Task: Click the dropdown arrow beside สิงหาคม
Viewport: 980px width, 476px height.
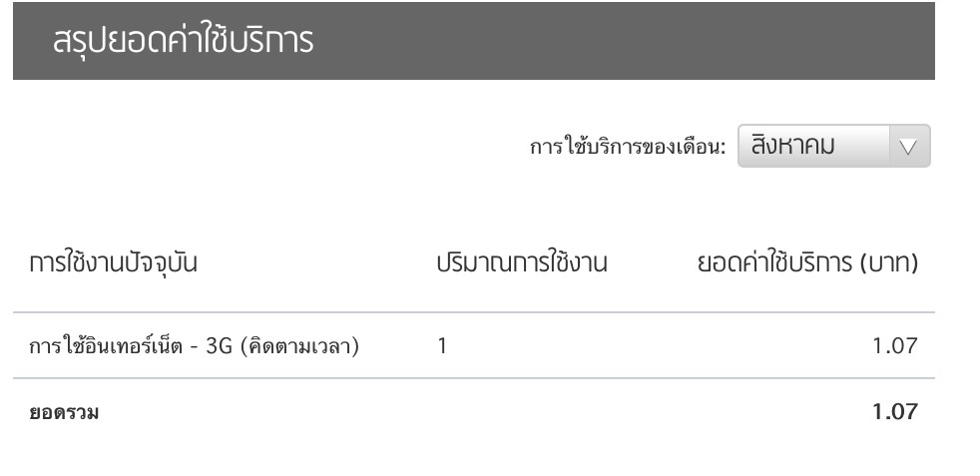Action: tap(908, 147)
